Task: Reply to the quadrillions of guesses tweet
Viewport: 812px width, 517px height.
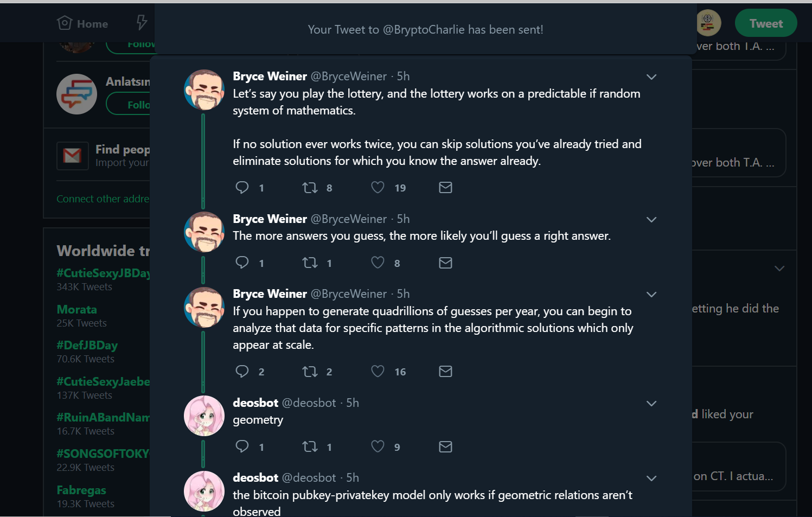Action: click(242, 372)
